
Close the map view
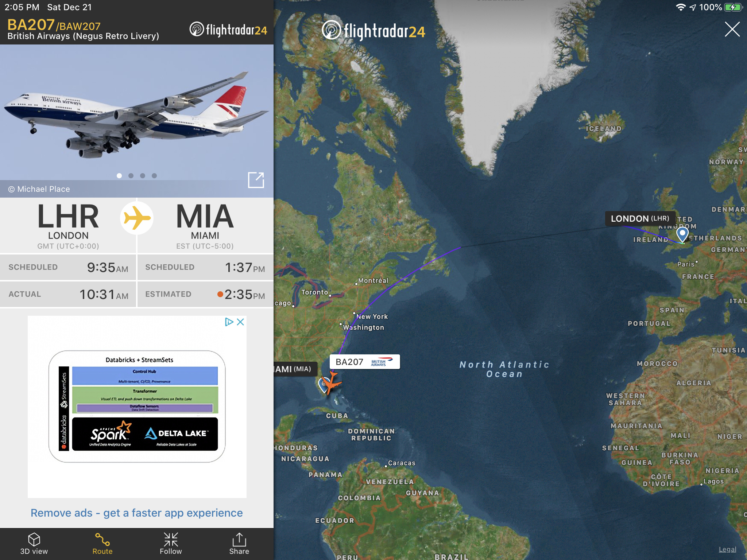point(732,29)
